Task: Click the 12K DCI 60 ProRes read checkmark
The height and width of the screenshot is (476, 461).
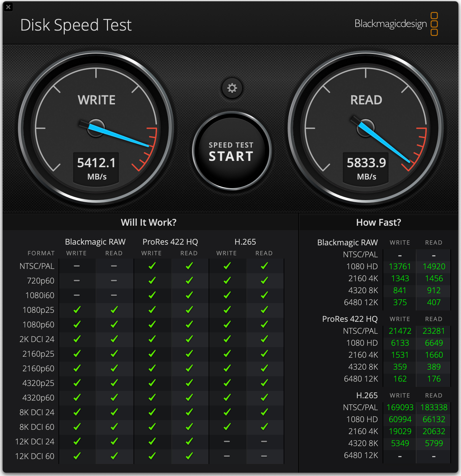Action: (189, 456)
